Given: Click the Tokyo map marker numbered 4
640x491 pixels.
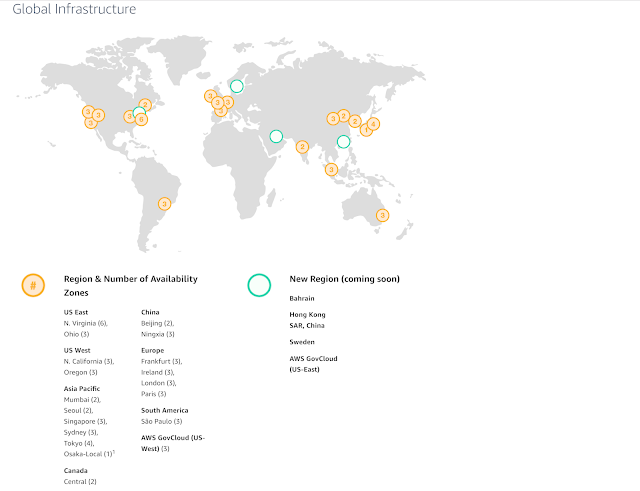Looking at the screenshot, I should click(373, 124).
